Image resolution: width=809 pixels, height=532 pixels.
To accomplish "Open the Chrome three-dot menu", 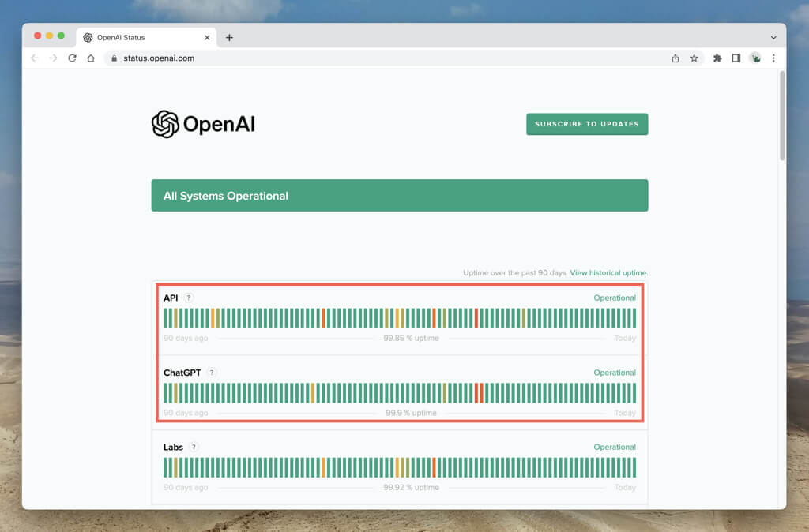I will coord(773,58).
